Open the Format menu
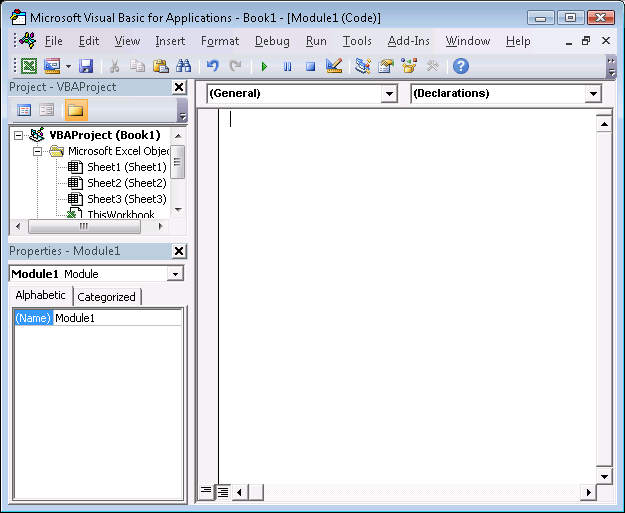 tap(220, 41)
